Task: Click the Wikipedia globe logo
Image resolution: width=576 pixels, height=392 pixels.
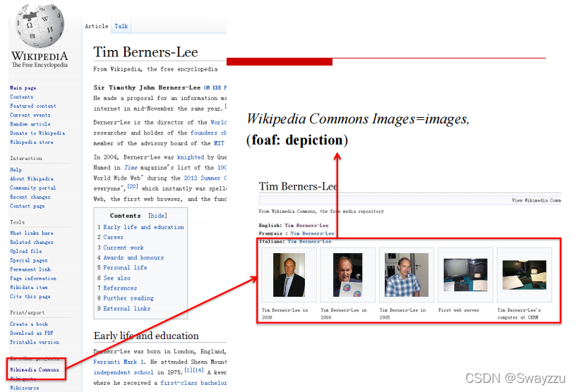Action: pyautogui.click(x=40, y=25)
